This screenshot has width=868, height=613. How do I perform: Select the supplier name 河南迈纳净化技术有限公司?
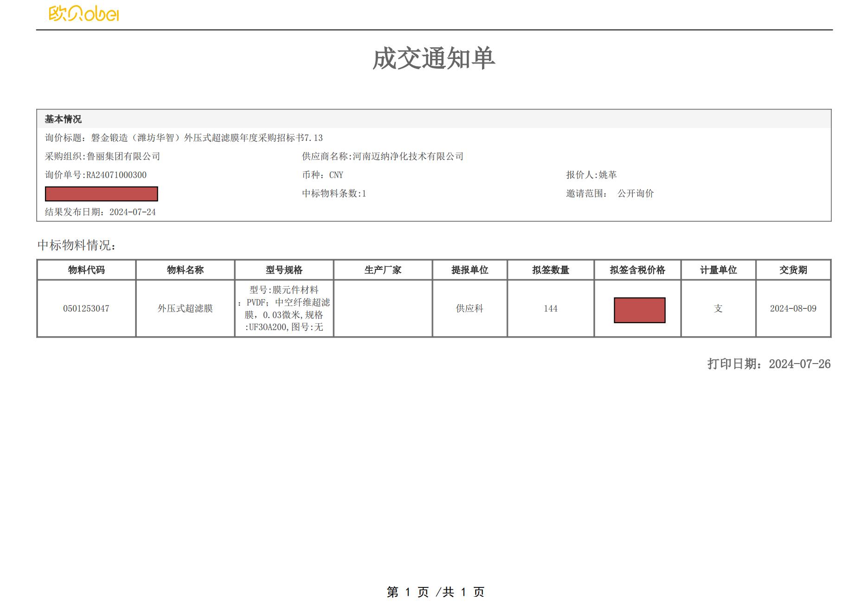[x=408, y=156]
